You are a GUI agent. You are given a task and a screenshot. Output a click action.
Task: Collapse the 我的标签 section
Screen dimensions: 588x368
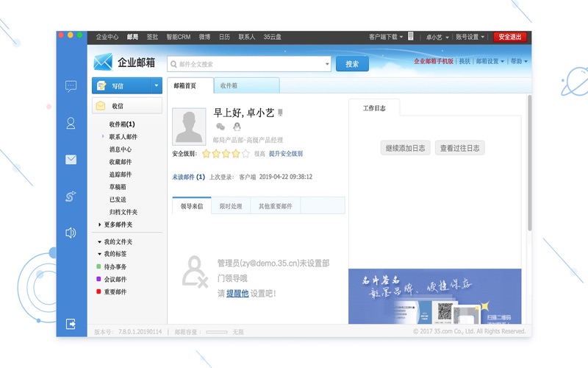coord(100,254)
